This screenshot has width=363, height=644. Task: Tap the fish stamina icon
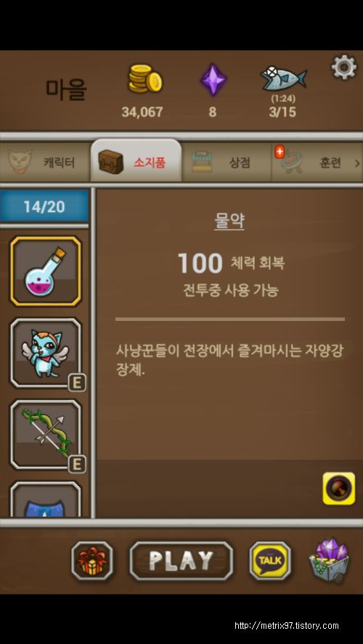click(x=283, y=78)
